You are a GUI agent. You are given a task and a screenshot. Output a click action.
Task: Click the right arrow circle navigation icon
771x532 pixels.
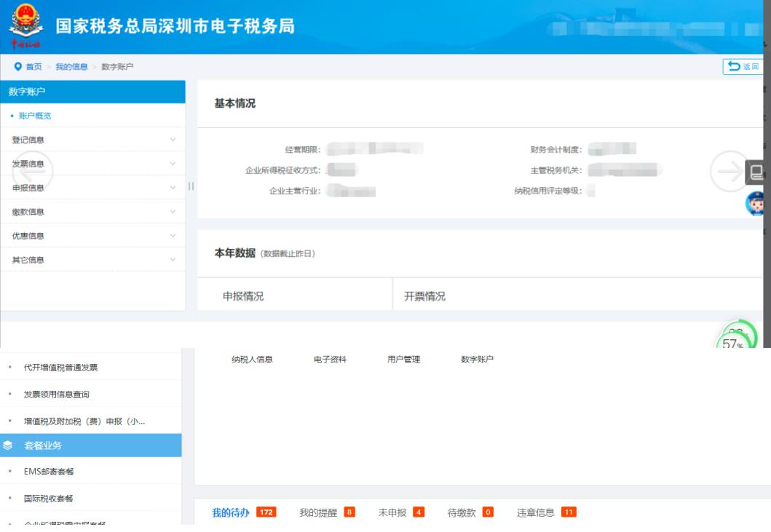[728, 171]
